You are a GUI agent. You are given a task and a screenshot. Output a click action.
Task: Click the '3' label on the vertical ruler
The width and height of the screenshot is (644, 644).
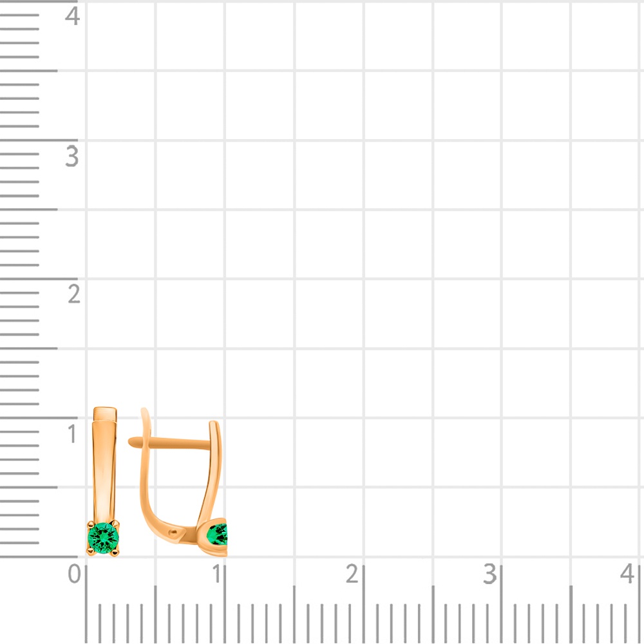pyautogui.click(x=72, y=156)
